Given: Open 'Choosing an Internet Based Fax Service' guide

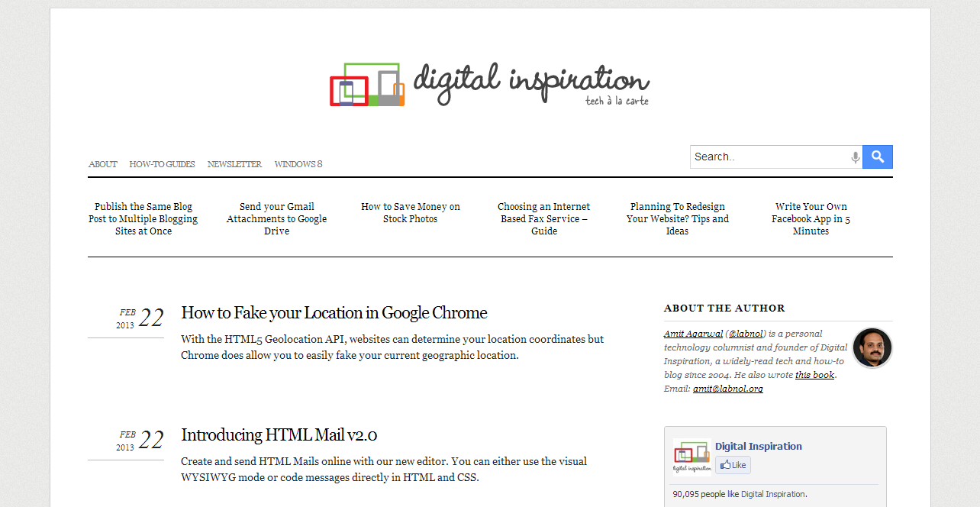Looking at the screenshot, I should pos(544,219).
